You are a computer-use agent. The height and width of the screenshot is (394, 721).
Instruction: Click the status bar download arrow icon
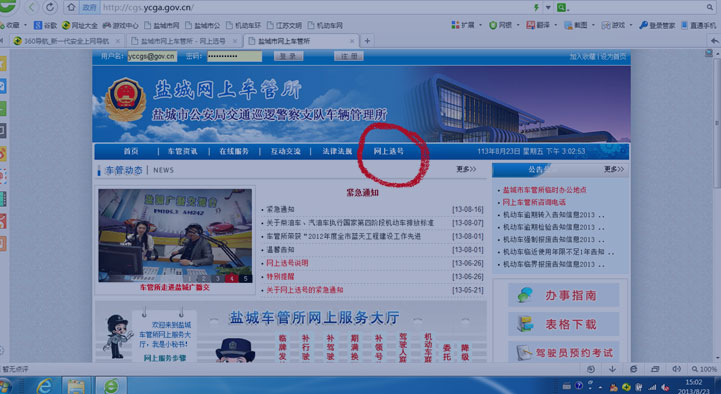(x=612, y=369)
